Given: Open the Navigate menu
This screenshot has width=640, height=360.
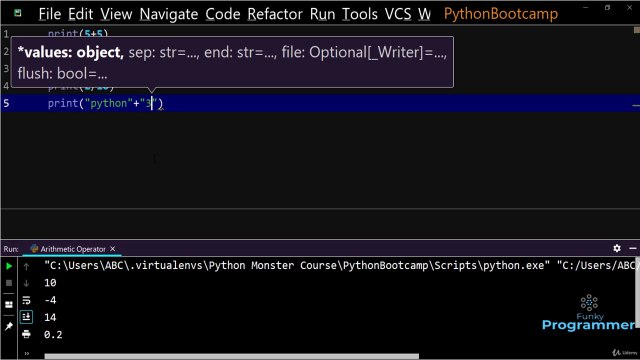Looking at the screenshot, I should coord(169,14).
